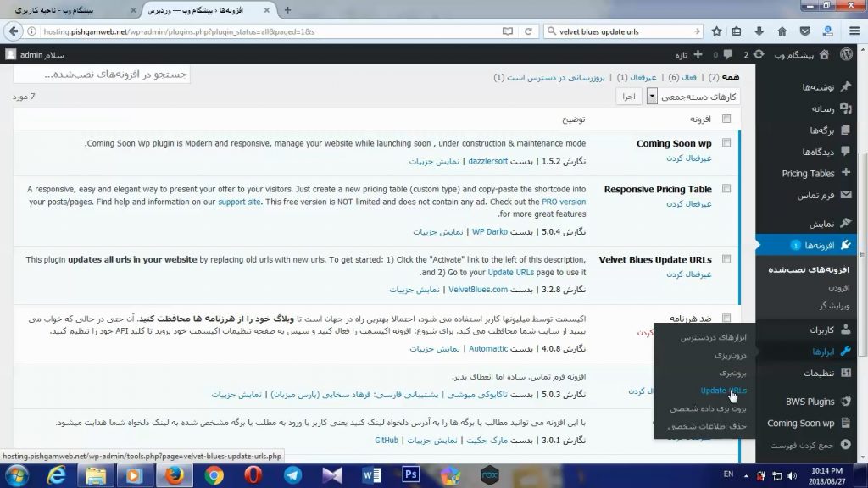Choose Available Tools in the flyout menu

(x=713, y=337)
